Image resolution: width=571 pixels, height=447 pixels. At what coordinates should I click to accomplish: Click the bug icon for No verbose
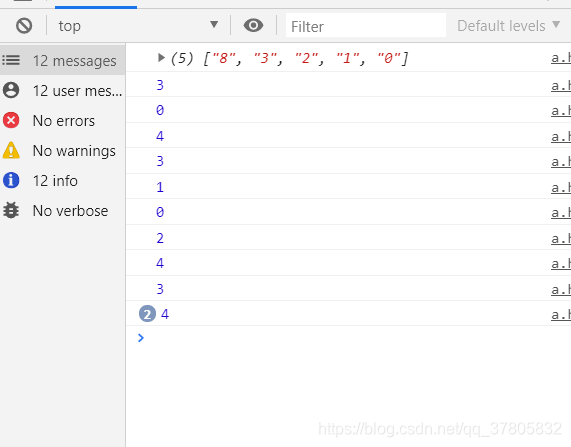11,210
